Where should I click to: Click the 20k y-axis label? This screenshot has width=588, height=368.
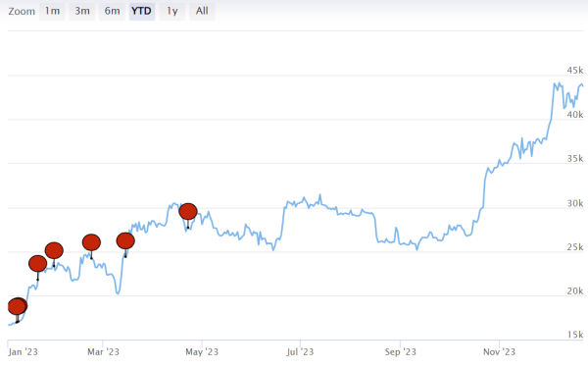575,291
